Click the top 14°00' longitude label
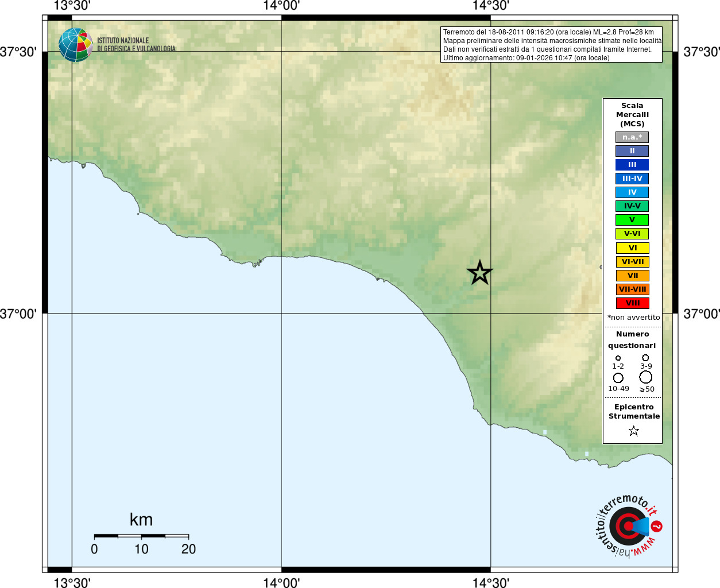The width and height of the screenshot is (720, 588). point(281,6)
